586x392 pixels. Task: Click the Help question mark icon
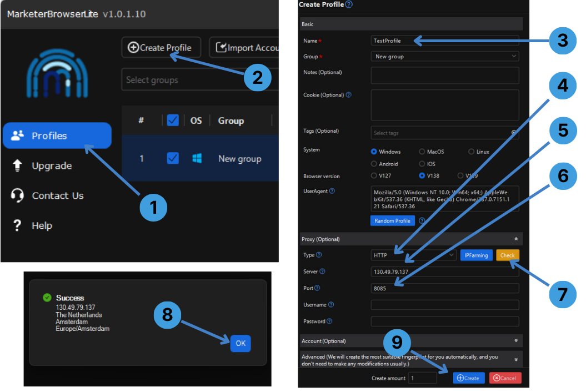click(x=17, y=225)
